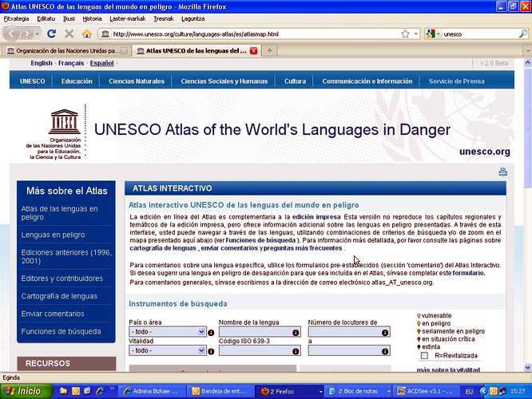This screenshot has width=532, height=399.
Task: Click info icon in the 'a' range field
Action: pos(385,351)
